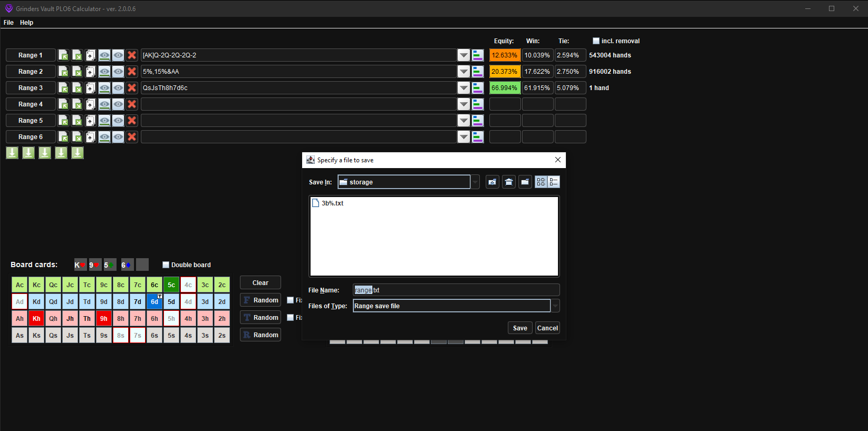The width and height of the screenshot is (868, 431).
Task: Open the File menu
Action: [8, 23]
